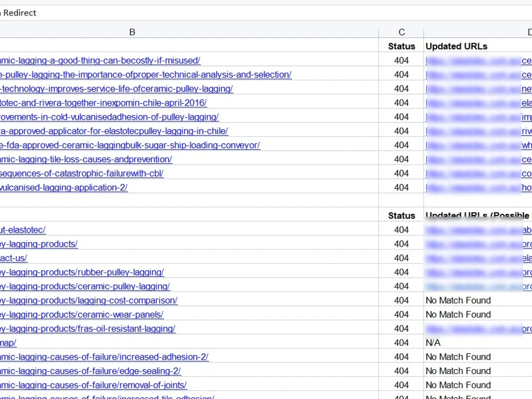
Task: Open link ending 'map/'
Action: pos(8,343)
